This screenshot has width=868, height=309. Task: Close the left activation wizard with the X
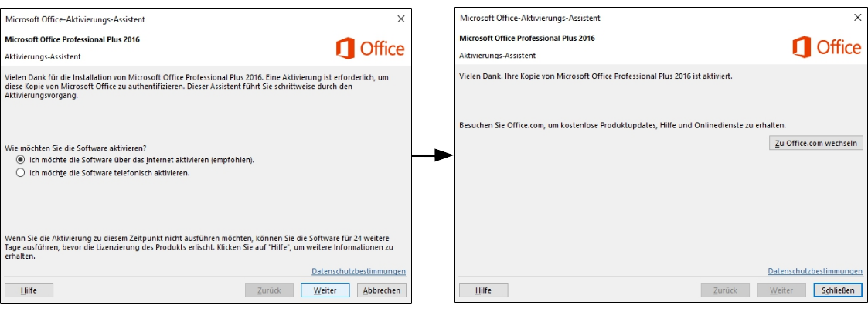tap(400, 18)
